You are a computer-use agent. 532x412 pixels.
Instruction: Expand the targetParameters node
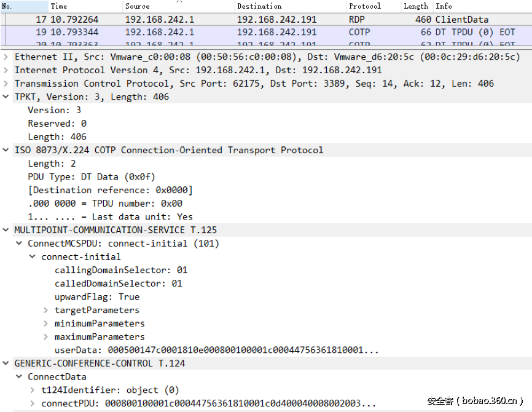[x=46, y=310]
